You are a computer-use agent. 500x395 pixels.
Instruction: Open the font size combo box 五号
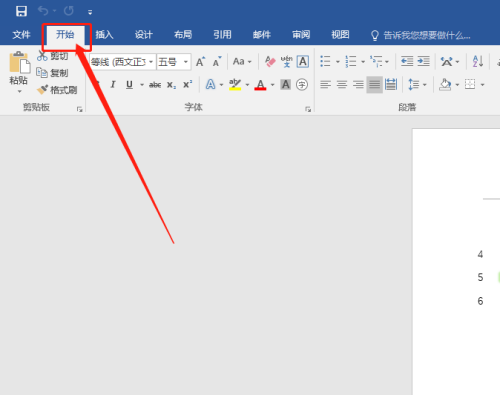click(174, 62)
